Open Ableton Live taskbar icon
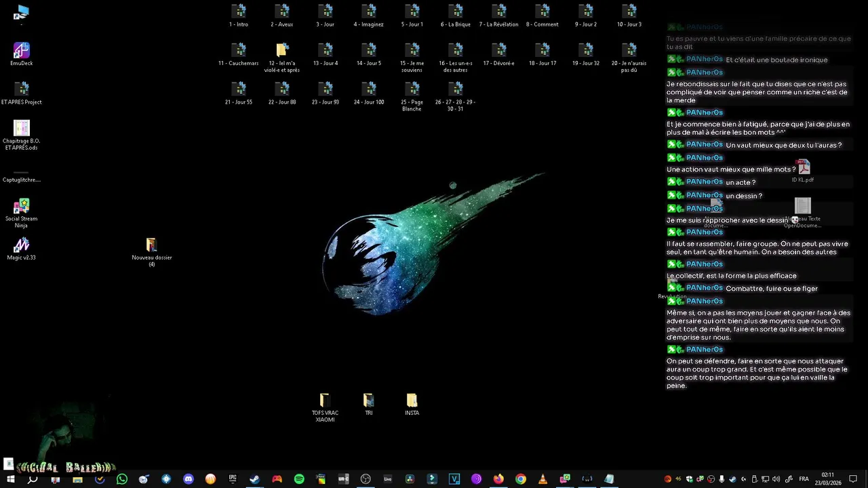 [x=388, y=479]
